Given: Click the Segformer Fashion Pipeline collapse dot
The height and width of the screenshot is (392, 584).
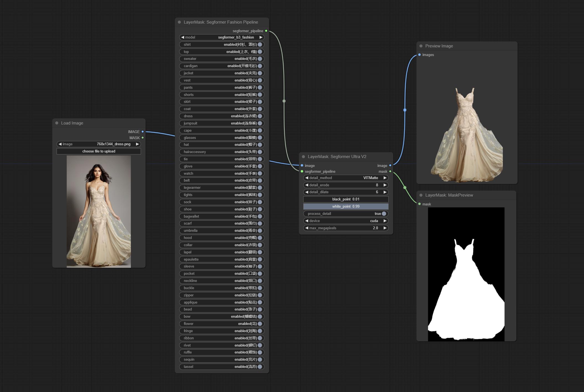Looking at the screenshot, I should [x=179, y=22].
